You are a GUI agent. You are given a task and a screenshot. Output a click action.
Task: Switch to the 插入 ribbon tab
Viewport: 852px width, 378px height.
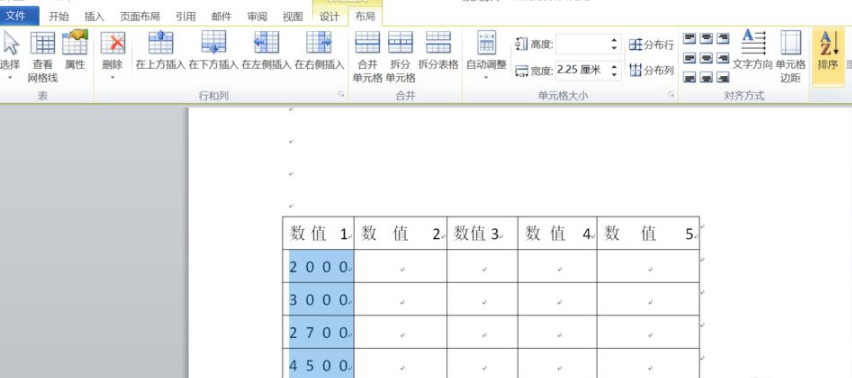[x=94, y=16]
